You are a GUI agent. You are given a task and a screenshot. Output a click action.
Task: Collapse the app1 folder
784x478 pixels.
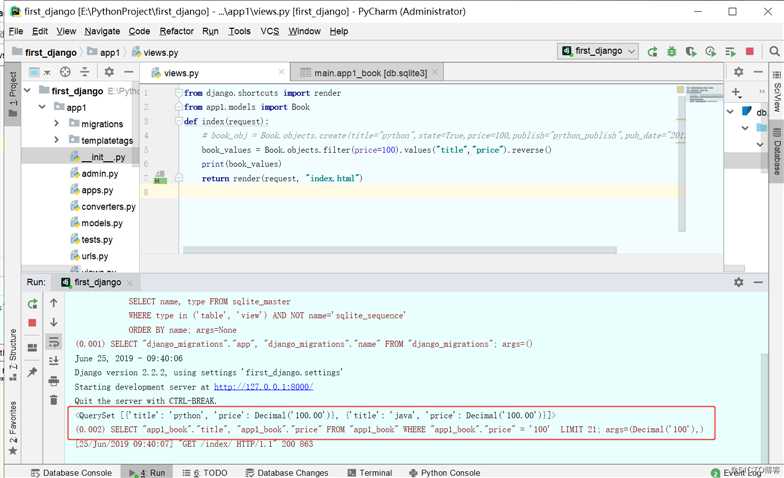pos(42,107)
